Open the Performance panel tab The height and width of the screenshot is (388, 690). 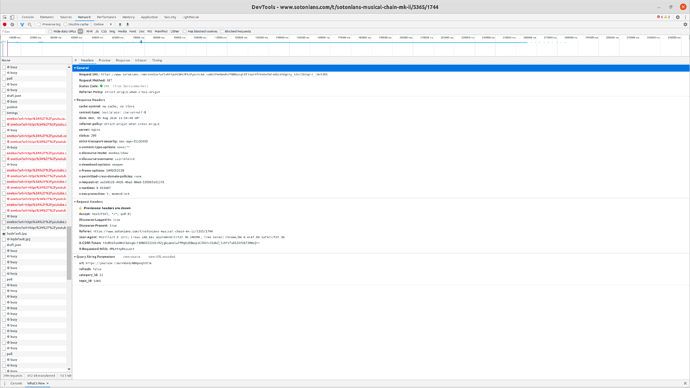[106, 17]
